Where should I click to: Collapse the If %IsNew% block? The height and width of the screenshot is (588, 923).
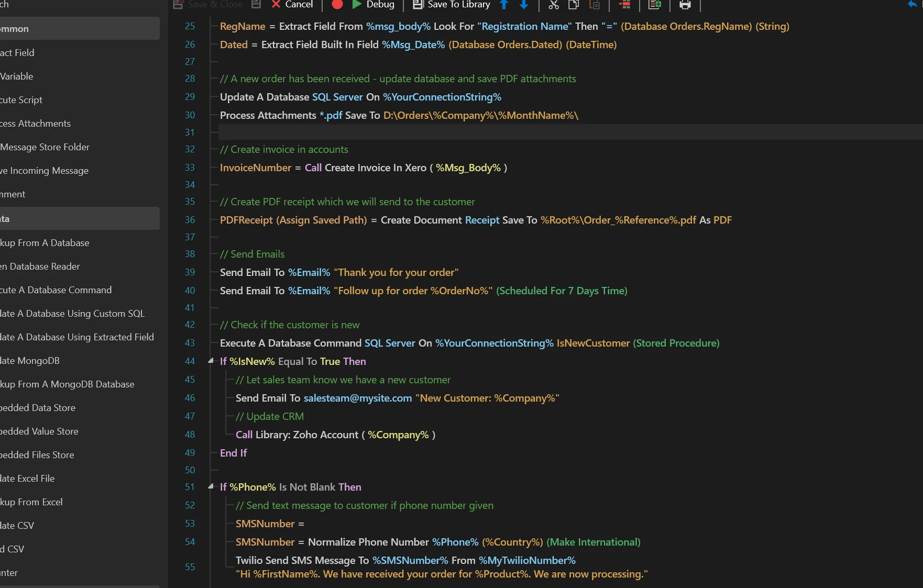coord(210,361)
